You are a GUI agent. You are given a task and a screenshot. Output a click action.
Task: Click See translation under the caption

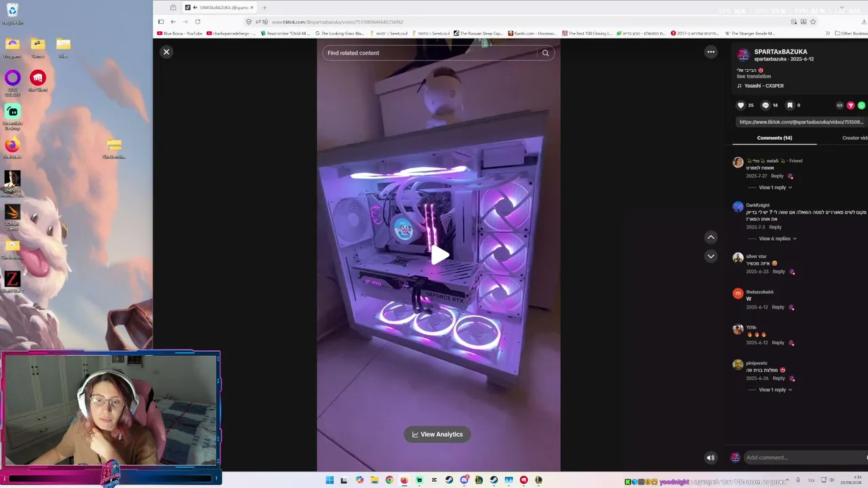pos(753,76)
